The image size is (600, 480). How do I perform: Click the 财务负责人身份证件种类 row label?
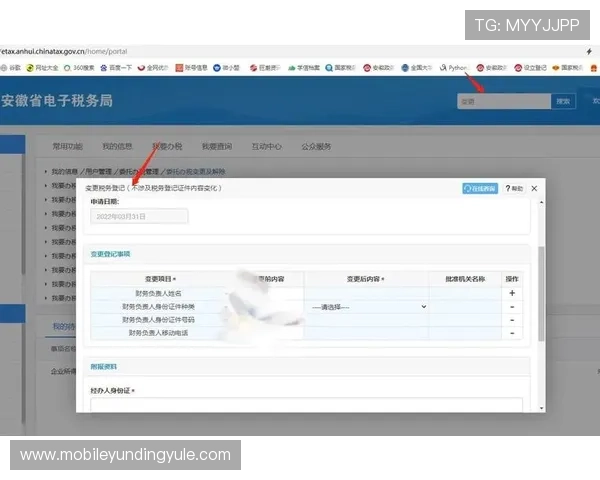[158, 307]
